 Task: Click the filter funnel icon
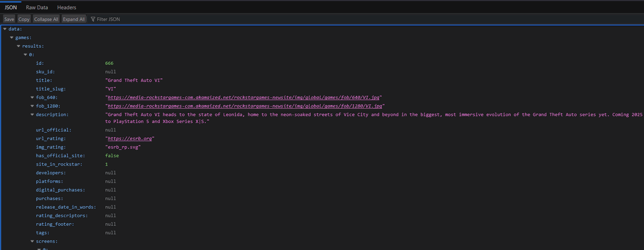coord(93,19)
